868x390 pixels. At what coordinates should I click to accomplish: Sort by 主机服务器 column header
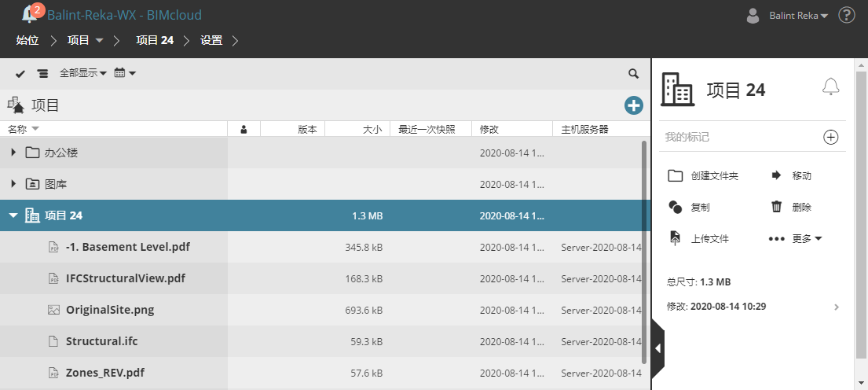[584, 129]
